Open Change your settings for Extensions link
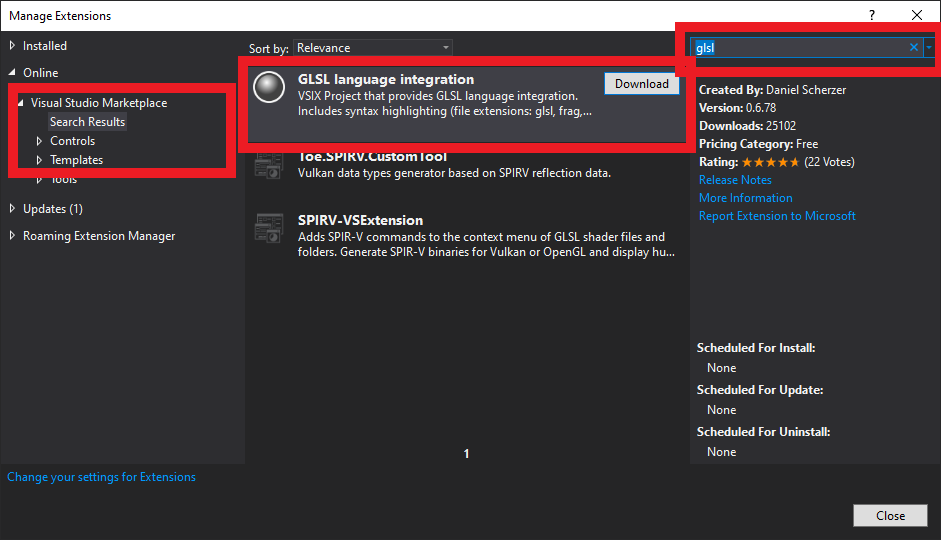This screenshot has width=941, height=540. pos(101,477)
